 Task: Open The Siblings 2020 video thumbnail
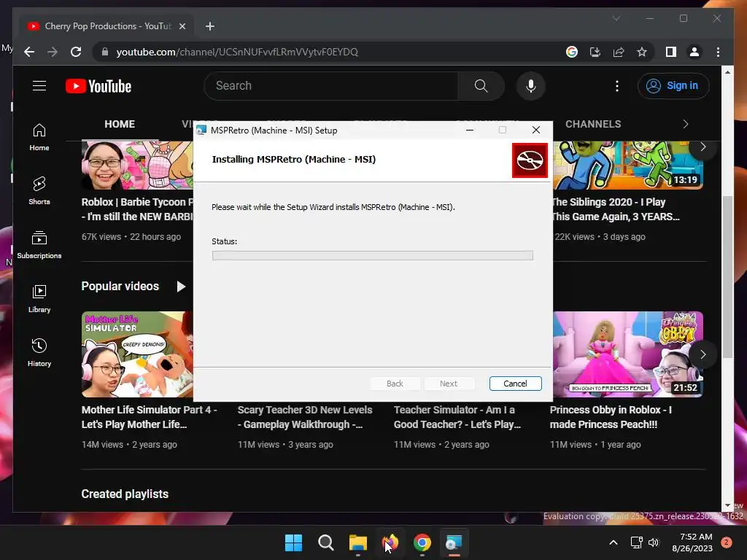tap(628, 165)
